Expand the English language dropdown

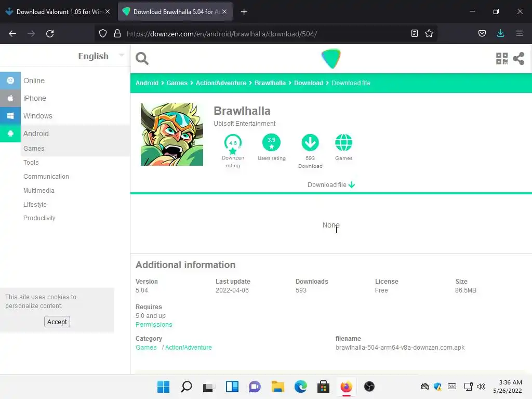[101, 56]
